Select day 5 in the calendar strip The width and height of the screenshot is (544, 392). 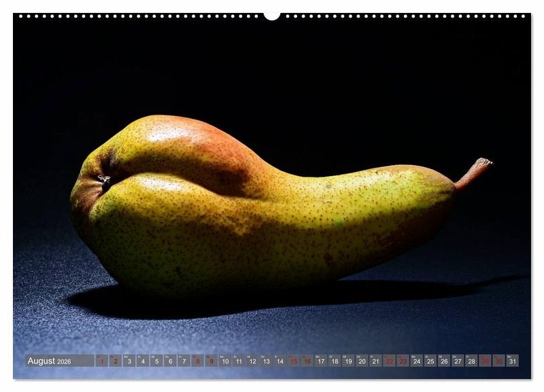156,361
